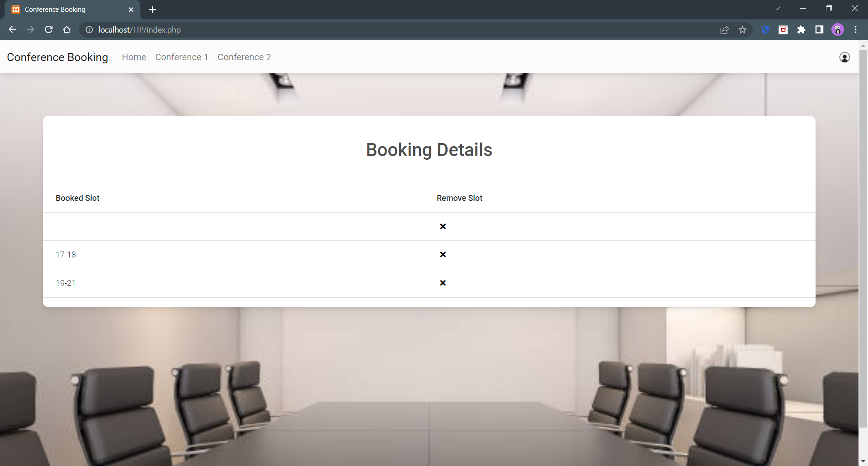
Task: Go back to previous page
Action: pos(12,29)
